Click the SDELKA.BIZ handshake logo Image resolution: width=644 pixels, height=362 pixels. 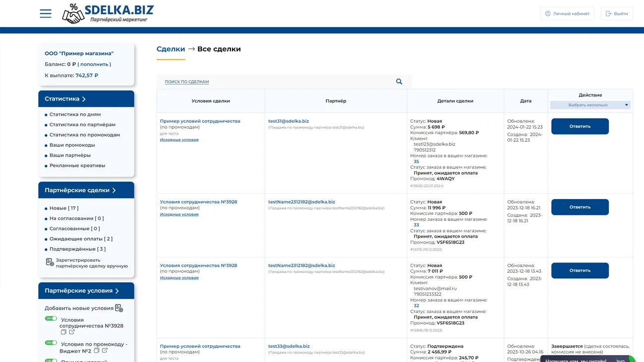73,14
